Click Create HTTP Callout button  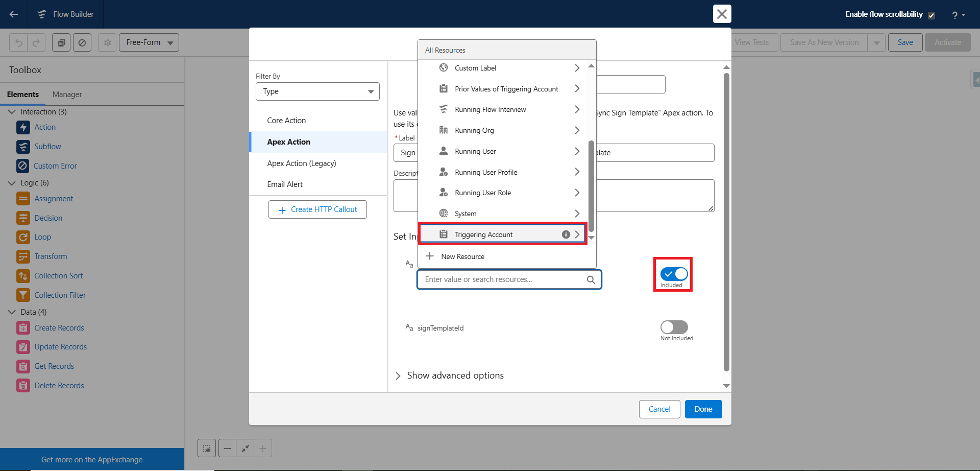pyautogui.click(x=317, y=209)
